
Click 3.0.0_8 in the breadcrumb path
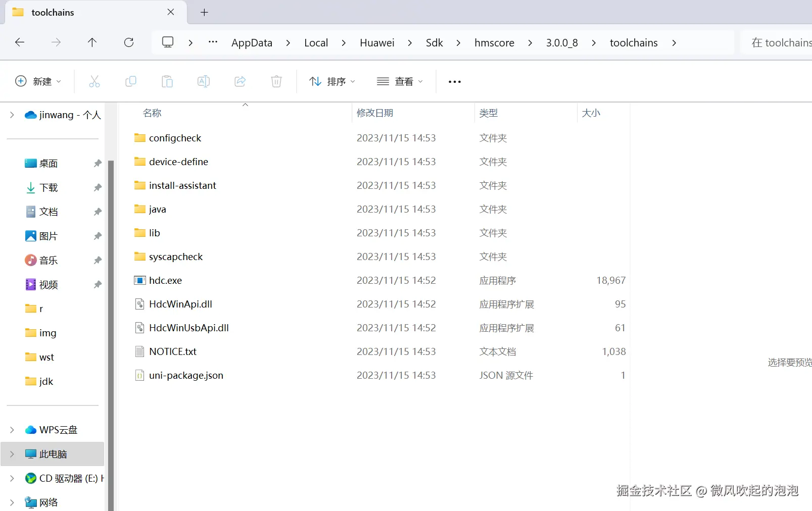pos(562,43)
